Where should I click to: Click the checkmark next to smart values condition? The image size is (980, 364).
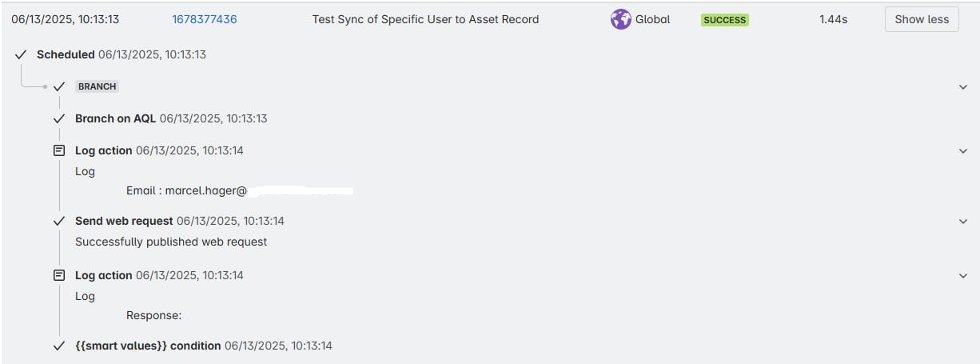59,346
